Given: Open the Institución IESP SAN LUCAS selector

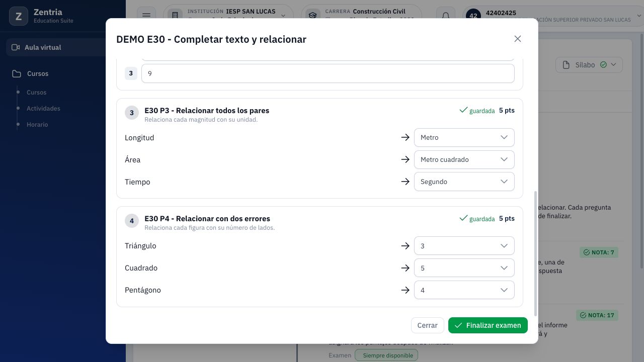Looking at the screenshot, I should click(x=229, y=16).
